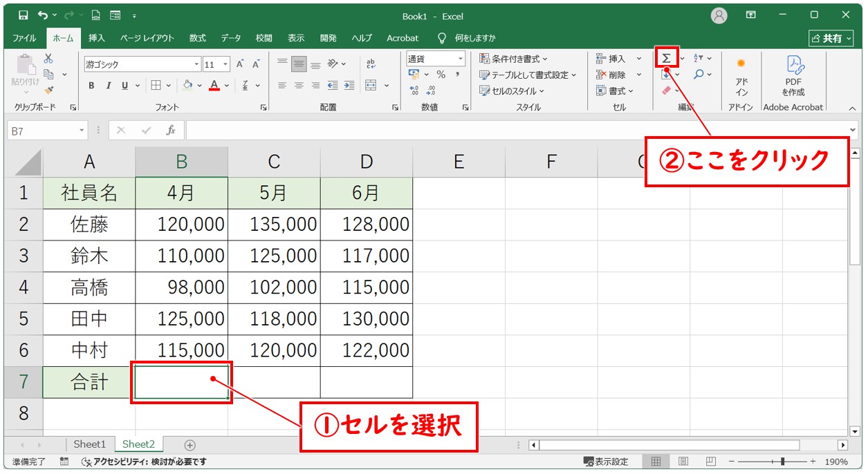Copy the selection using the copy icon
The image size is (868, 474).
tap(48, 74)
